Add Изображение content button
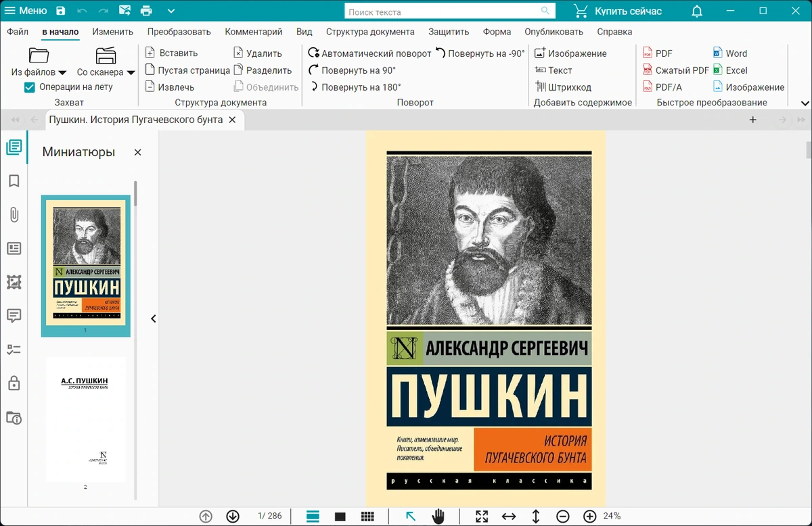This screenshot has height=526, width=812. tap(570, 53)
